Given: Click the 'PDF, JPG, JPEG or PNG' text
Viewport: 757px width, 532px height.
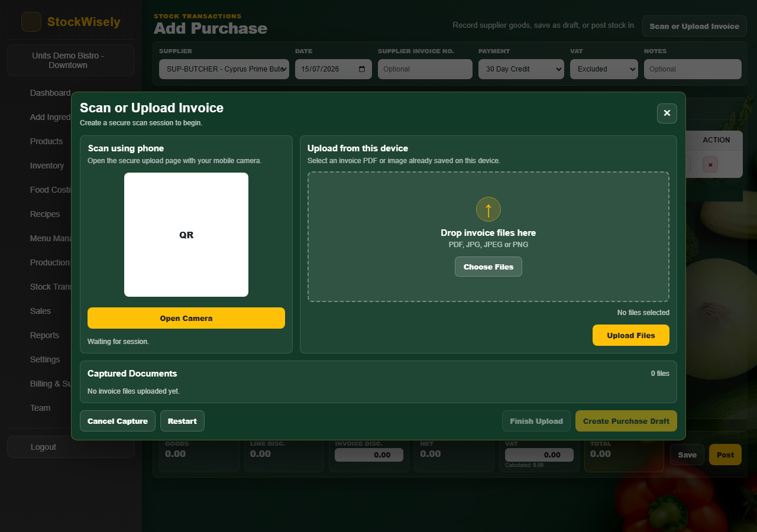Looking at the screenshot, I should [x=489, y=245].
